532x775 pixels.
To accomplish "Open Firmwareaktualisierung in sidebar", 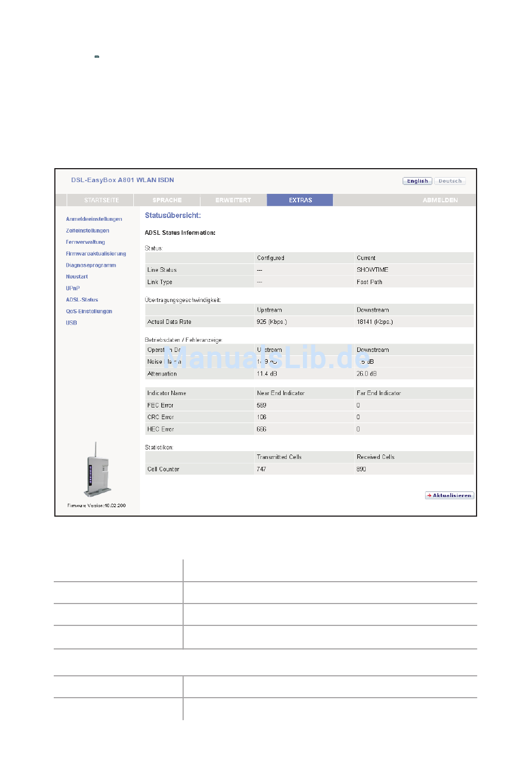I will click(x=96, y=254).
